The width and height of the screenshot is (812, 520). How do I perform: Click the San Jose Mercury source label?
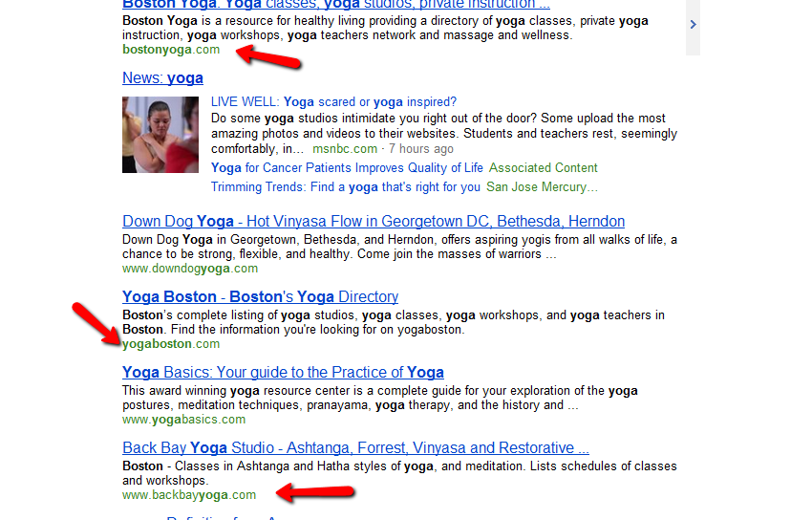(542, 187)
